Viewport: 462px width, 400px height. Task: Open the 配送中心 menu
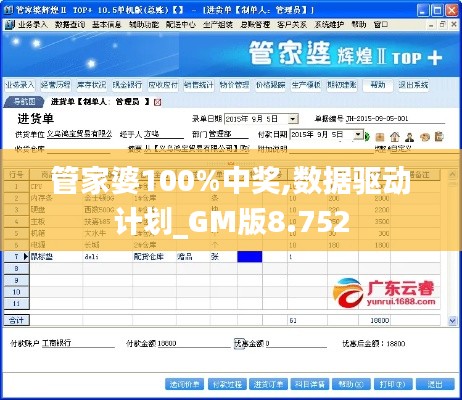point(181,24)
